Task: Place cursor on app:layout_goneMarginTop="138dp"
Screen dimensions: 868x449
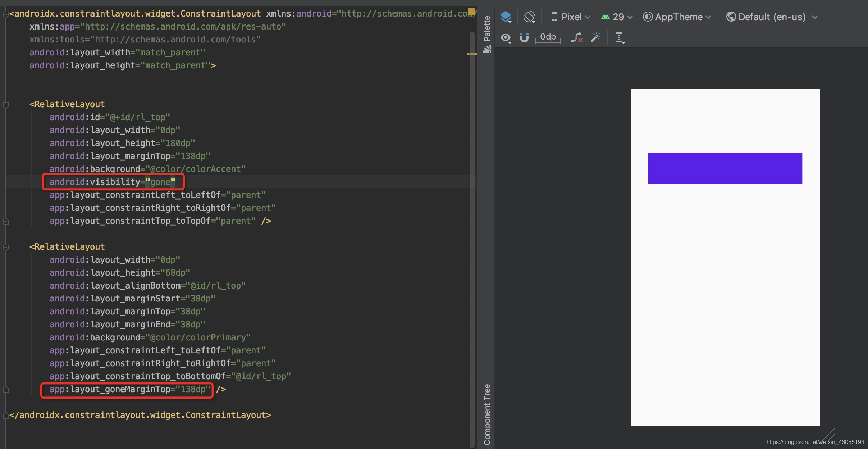Action: tap(130, 389)
